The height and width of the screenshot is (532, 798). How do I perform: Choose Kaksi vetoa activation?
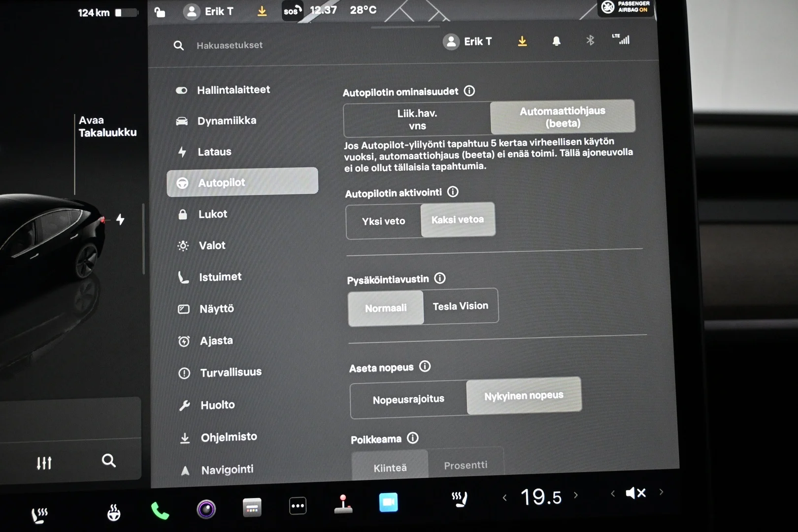point(458,220)
